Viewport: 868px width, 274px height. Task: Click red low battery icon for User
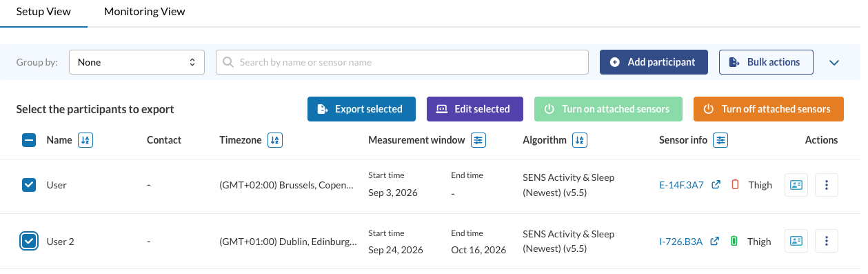coord(735,185)
